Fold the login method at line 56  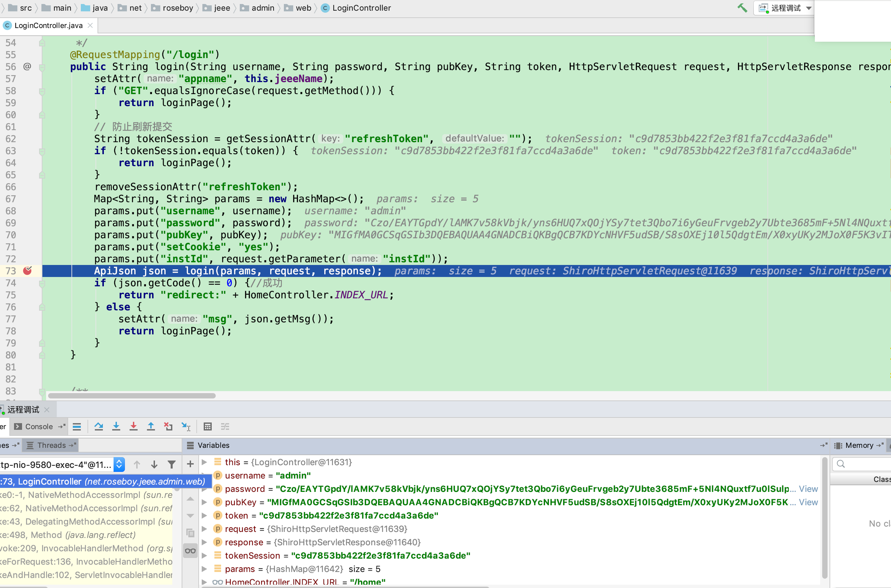tap(42, 67)
